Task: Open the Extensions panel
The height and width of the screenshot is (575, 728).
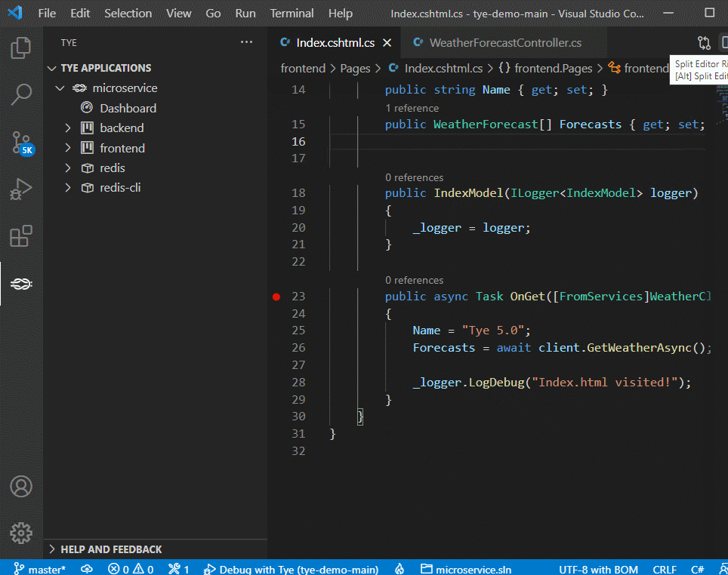Action: coord(20,235)
